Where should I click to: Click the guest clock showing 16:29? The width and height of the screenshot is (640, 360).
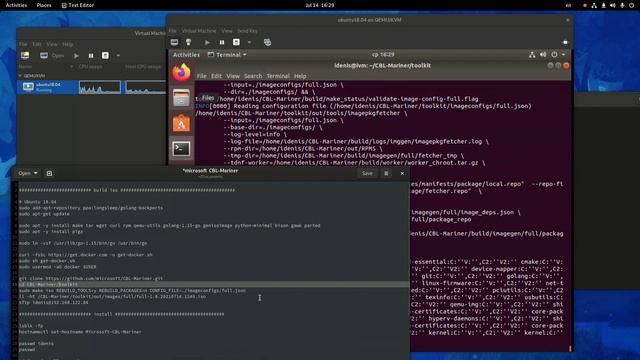click(383, 54)
